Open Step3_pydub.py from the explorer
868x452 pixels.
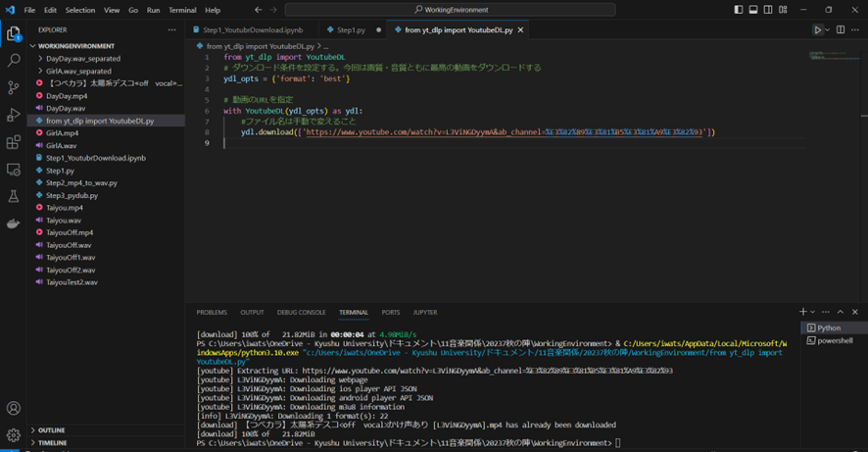tap(72, 195)
